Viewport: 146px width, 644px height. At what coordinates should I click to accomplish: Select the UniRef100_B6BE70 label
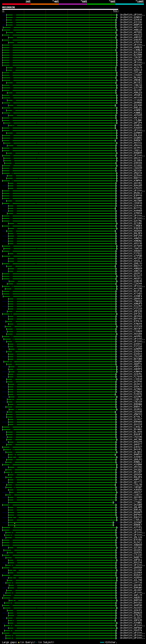pyautogui.click(x=131, y=557)
